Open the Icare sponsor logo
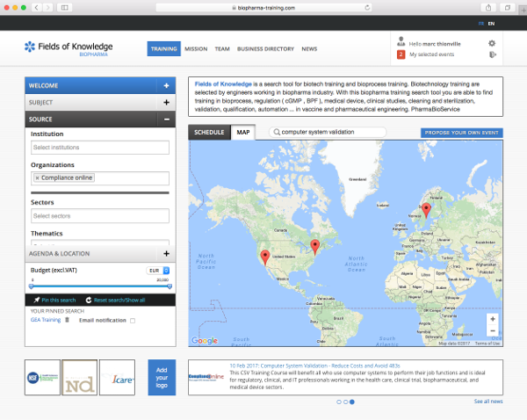The width and height of the screenshot is (527, 420). point(118,377)
